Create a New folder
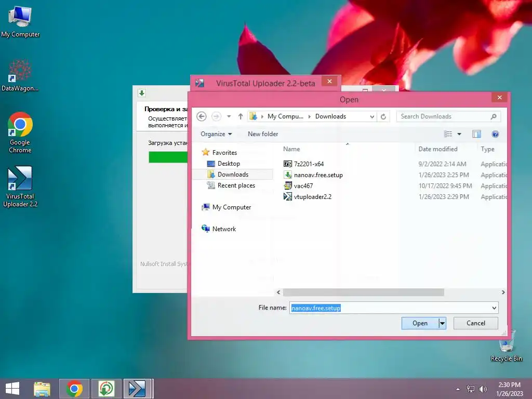This screenshot has height=399, width=532. tap(263, 134)
